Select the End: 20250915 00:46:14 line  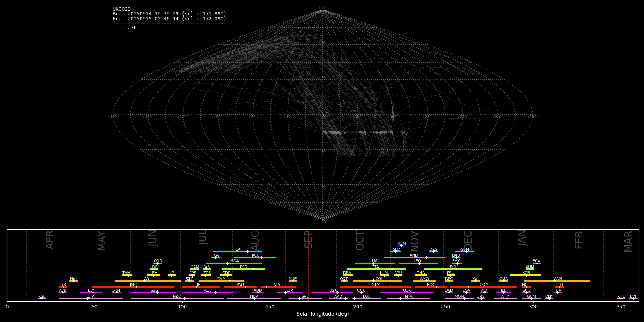[x=170, y=19]
